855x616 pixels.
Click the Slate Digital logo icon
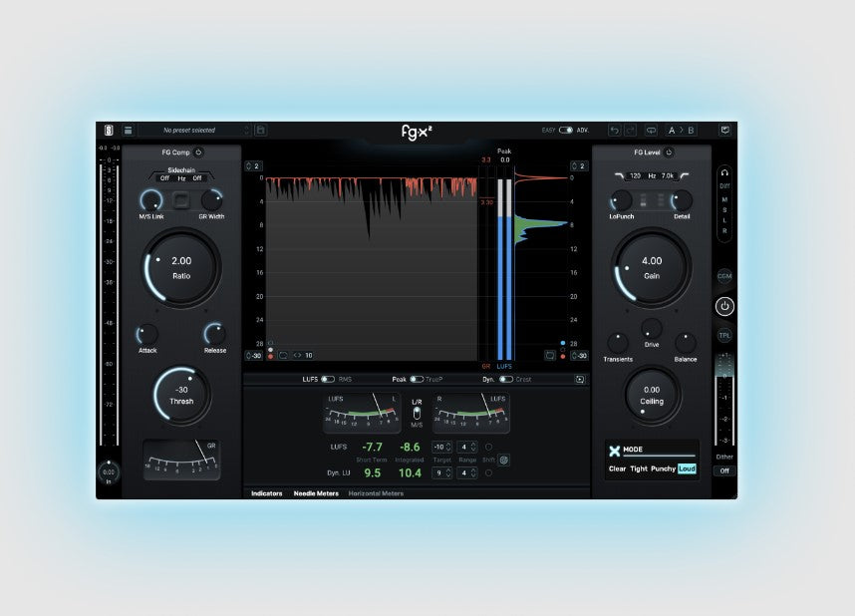click(107, 130)
